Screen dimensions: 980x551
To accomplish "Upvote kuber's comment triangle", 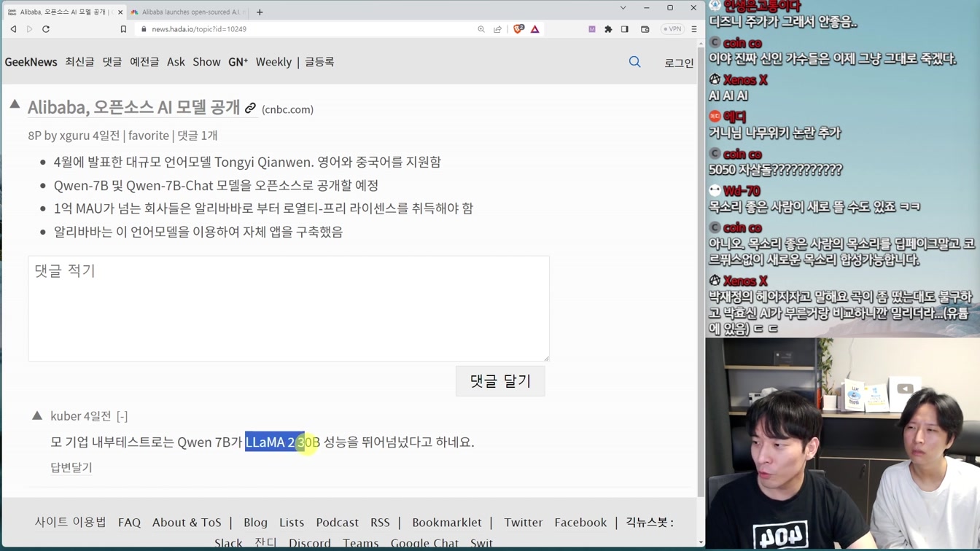I will 37,415.
